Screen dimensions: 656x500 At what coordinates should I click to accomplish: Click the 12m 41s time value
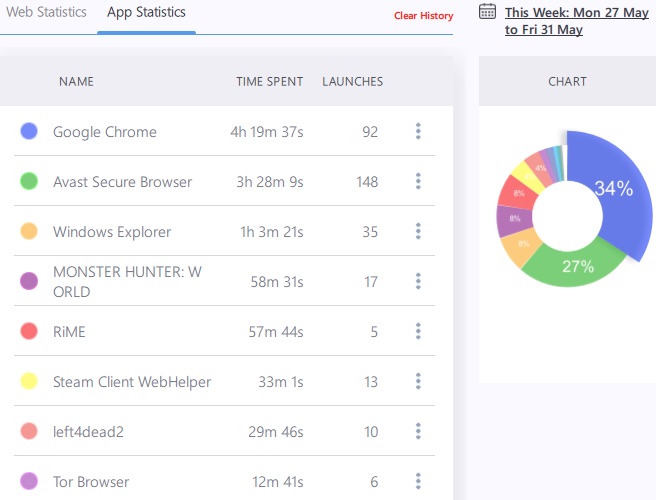[278, 482]
